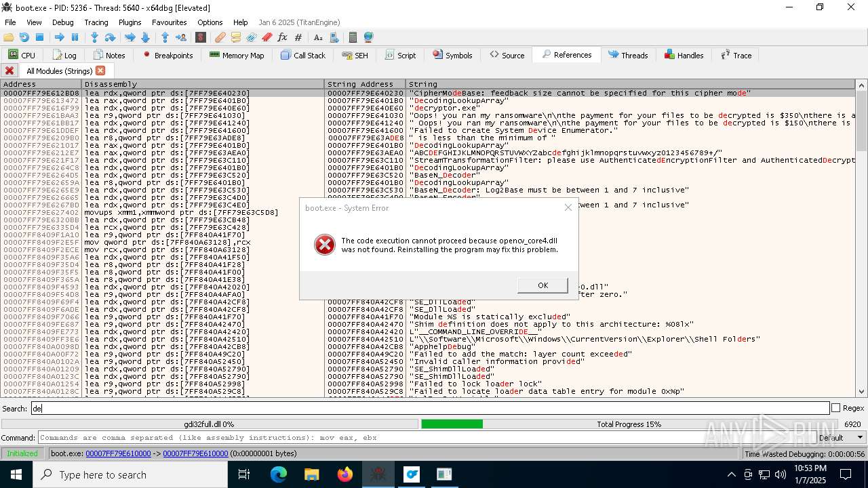The image size is (868, 488).
Task: Click the Run to user code icon
Action: [x=180, y=37]
